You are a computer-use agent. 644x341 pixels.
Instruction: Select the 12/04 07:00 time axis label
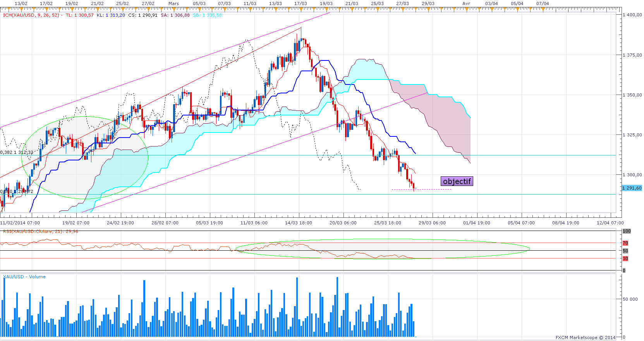coord(610,223)
